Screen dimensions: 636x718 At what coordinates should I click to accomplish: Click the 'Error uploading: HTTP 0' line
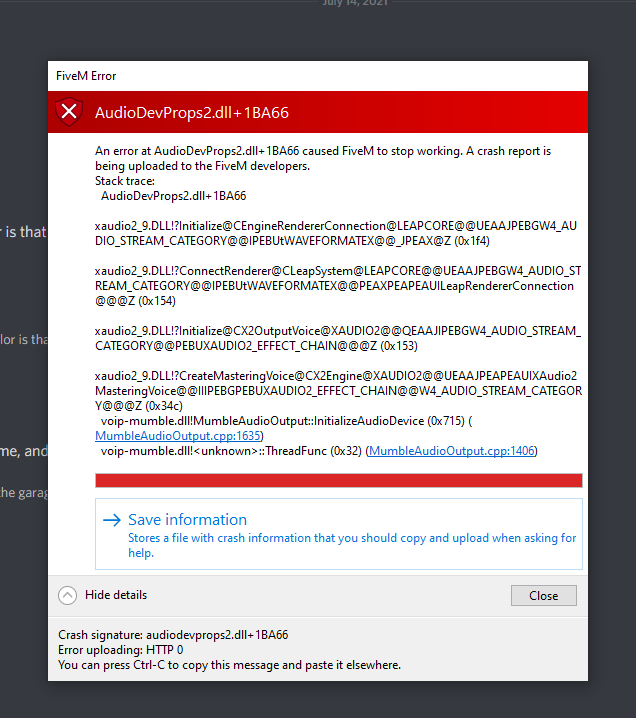point(120,650)
